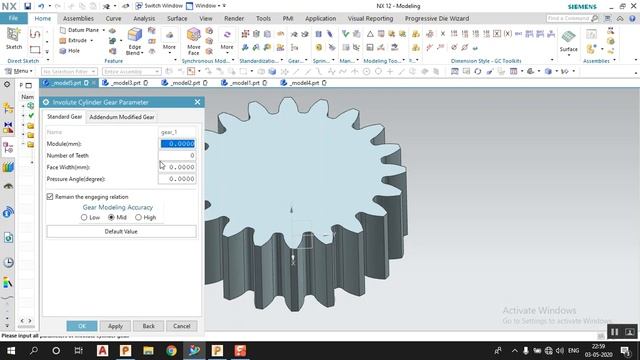Click the Module(mm) input field
Image resolution: width=640 pixels, height=360 pixels.
(x=177, y=144)
